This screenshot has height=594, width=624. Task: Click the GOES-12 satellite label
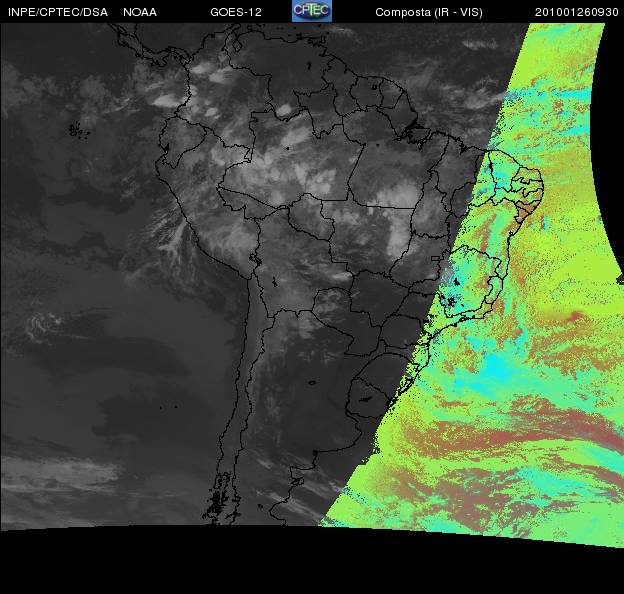236,11
